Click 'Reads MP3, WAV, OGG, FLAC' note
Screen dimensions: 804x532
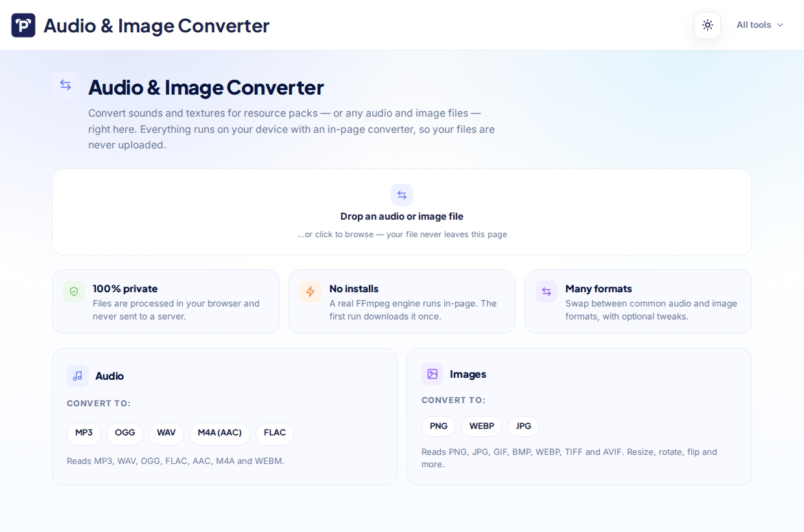[176, 461]
